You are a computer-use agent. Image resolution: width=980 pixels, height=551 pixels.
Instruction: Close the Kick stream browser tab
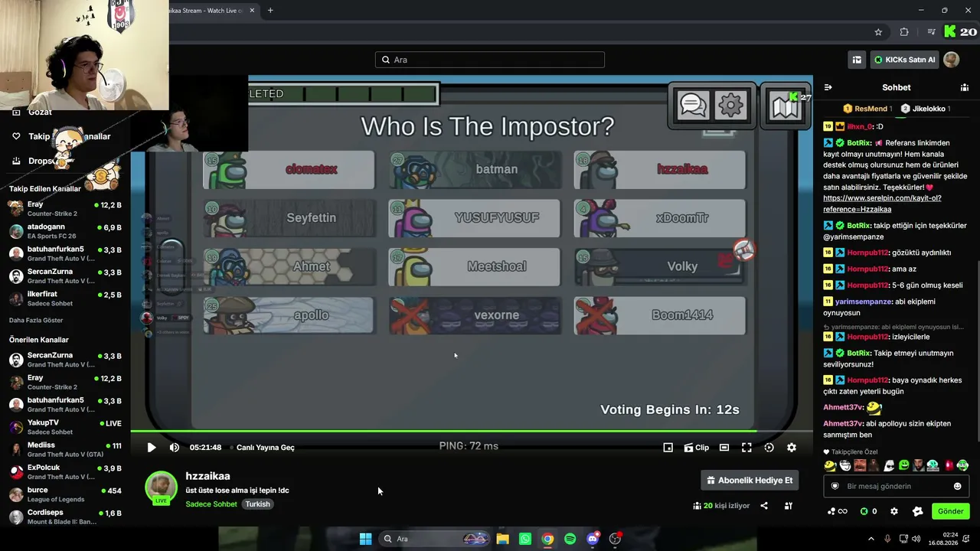(252, 11)
